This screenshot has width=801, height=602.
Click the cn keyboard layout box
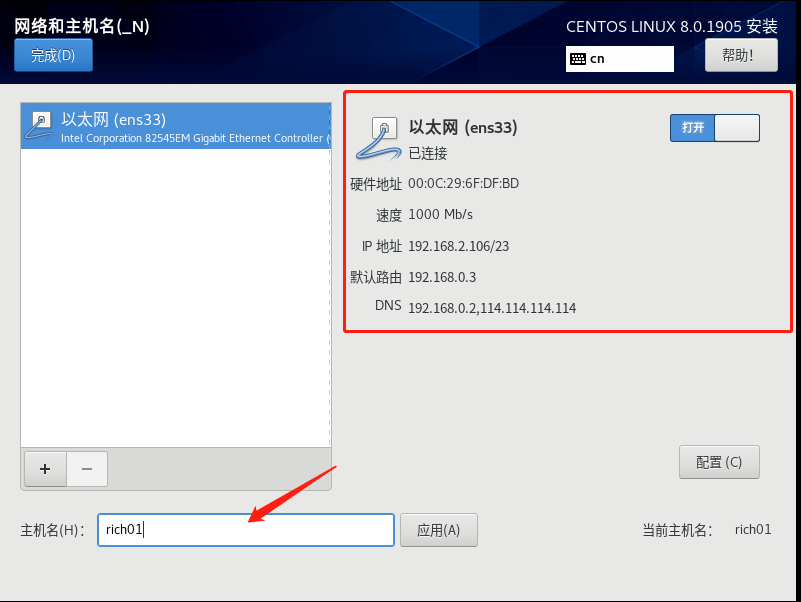click(620, 59)
